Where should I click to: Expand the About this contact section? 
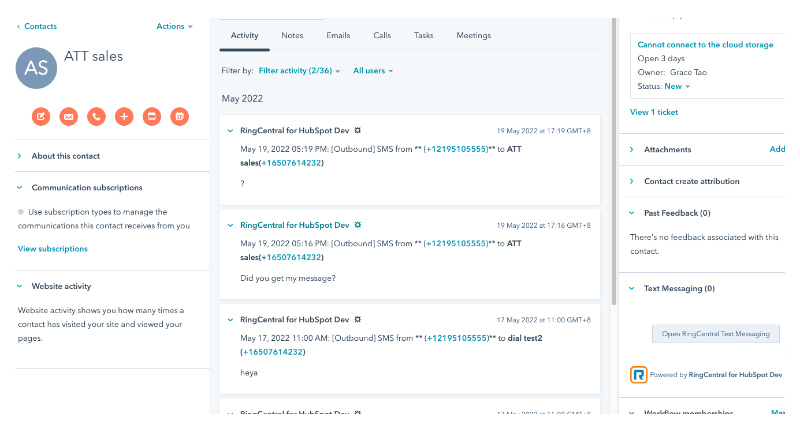point(65,156)
